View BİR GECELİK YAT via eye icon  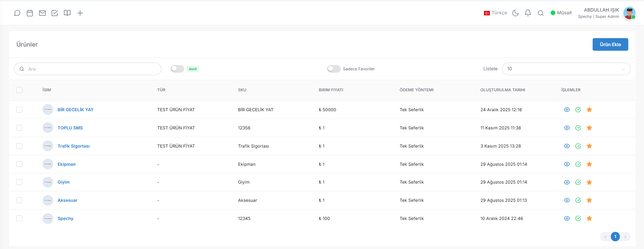click(567, 110)
